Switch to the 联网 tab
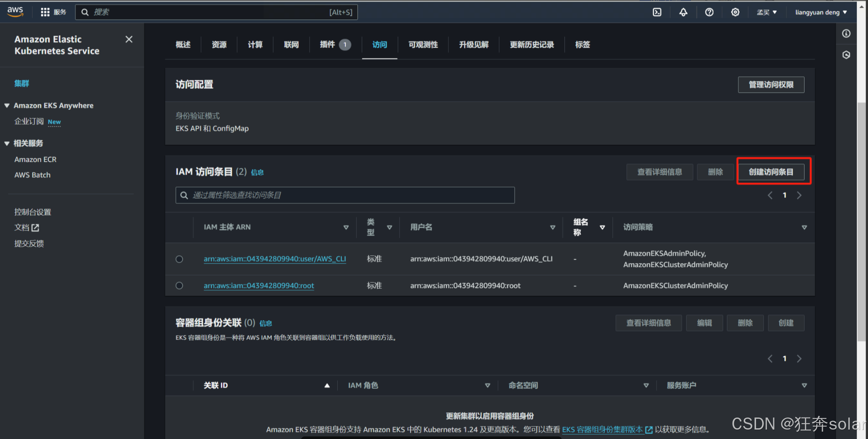This screenshot has width=868, height=439. 291,45
